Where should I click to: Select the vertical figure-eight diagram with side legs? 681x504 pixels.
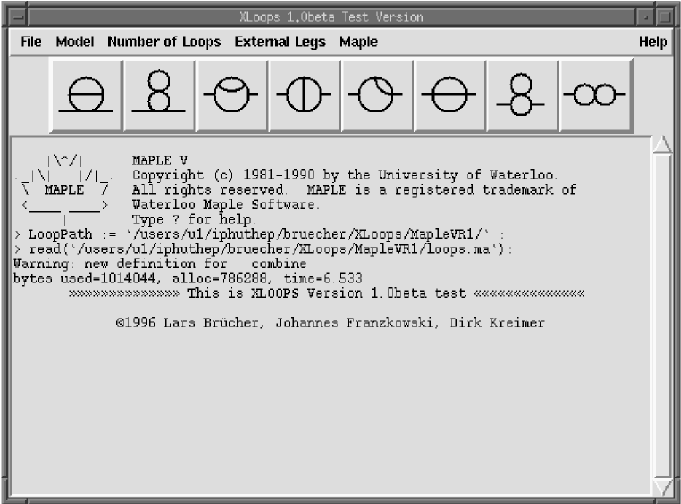(522, 95)
